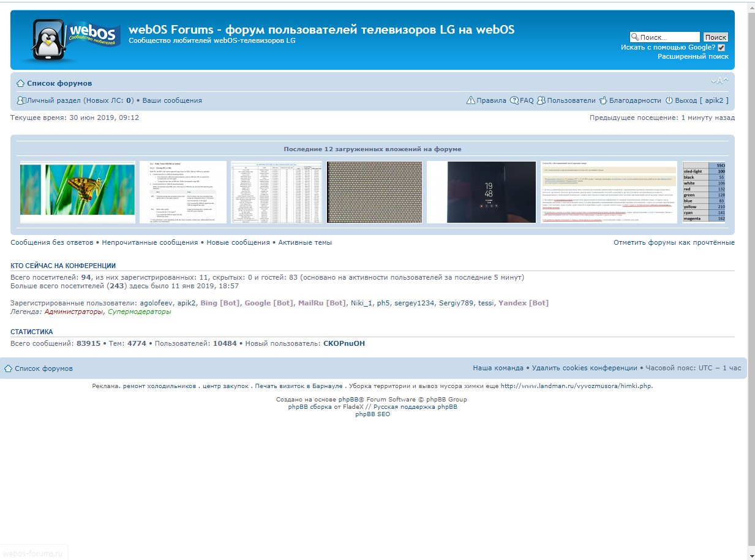Open FAQ via its question mark icon
The height and width of the screenshot is (560, 755).
(514, 100)
